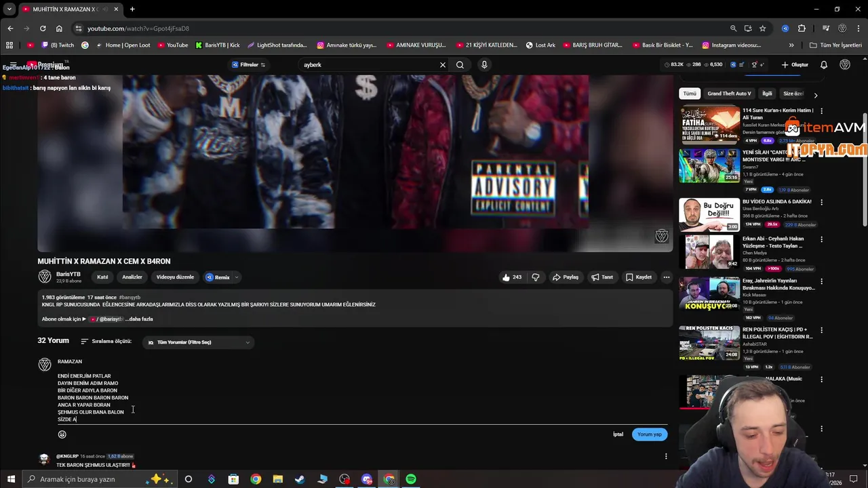
Task: Select the 'Grand Theft Auto V' chip
Action: (x=729, y=94)
